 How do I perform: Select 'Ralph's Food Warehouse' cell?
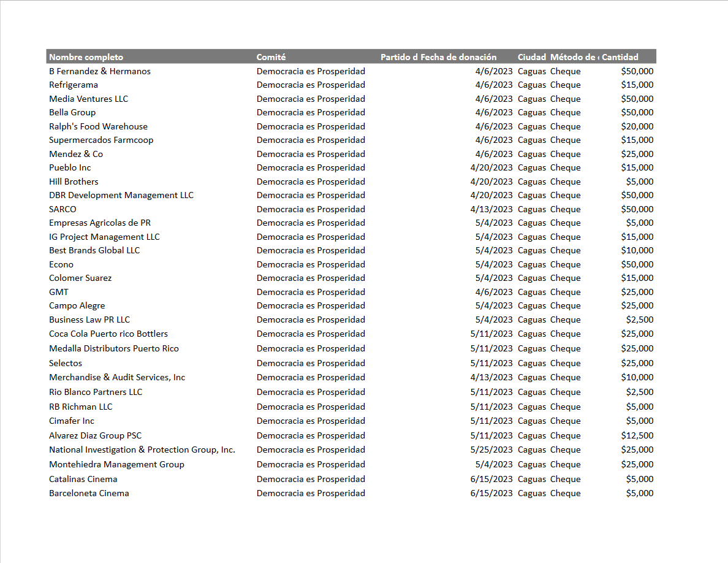coord(99,126)
